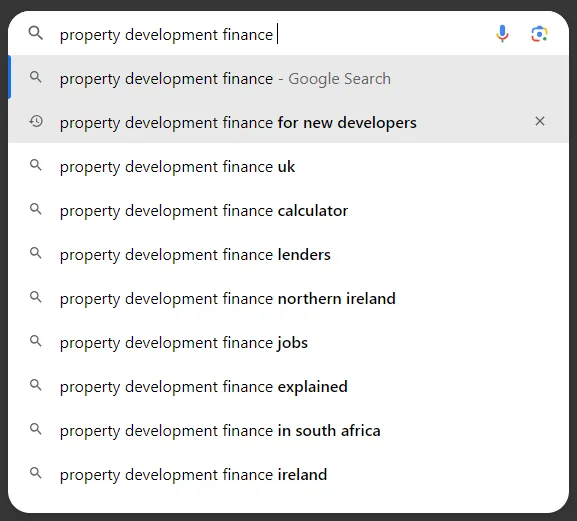Screen dimensions: 577x521
Task: Click the search icon beside 'finance calculator'
Action: coord(36,209)
